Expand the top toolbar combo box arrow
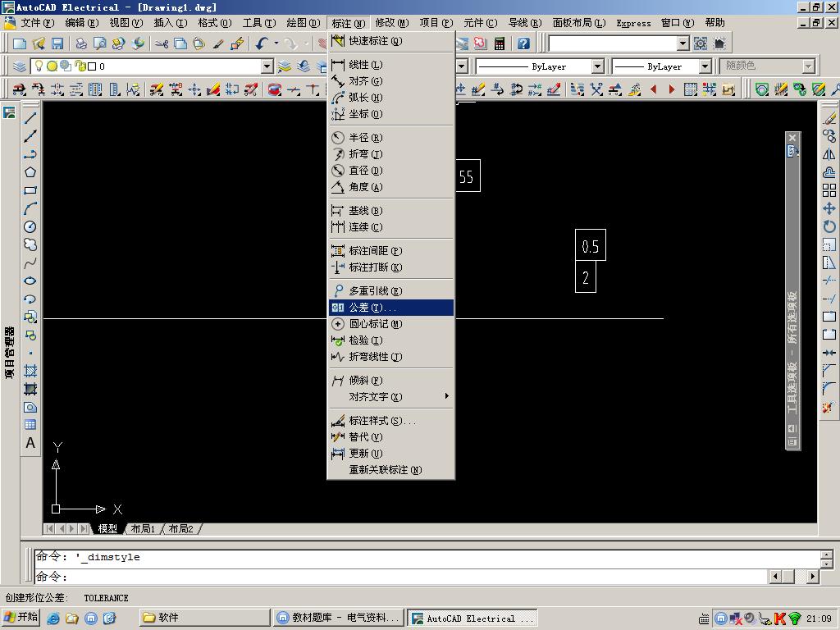This screenshot has height=630, width=840. [682, 43]
